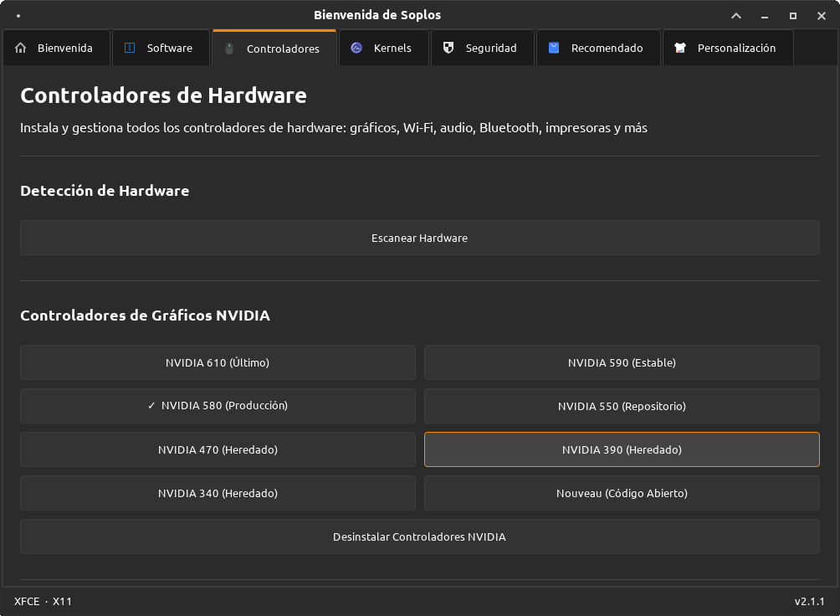Open the Bienvenida tab
840x616 pixels.
[x=56, y=48]
